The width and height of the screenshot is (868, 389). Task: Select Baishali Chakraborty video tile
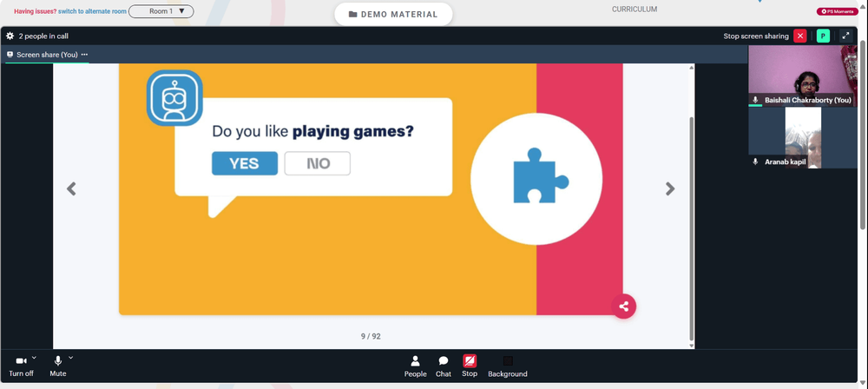tap(803, 76)
